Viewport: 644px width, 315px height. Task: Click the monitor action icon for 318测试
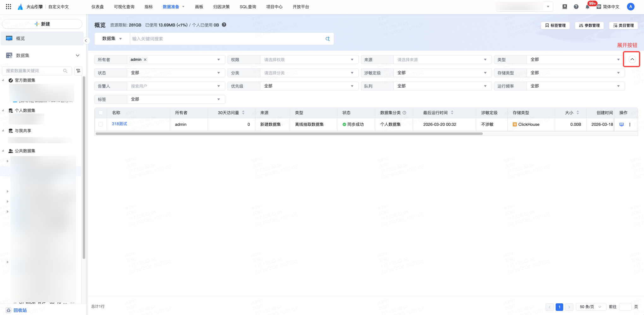(x=622, y=125)
